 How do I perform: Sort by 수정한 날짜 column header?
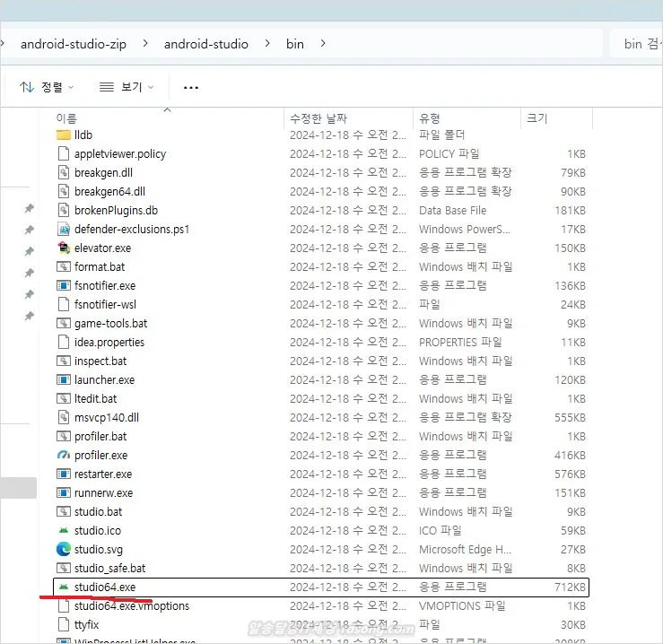pos(318,118)
